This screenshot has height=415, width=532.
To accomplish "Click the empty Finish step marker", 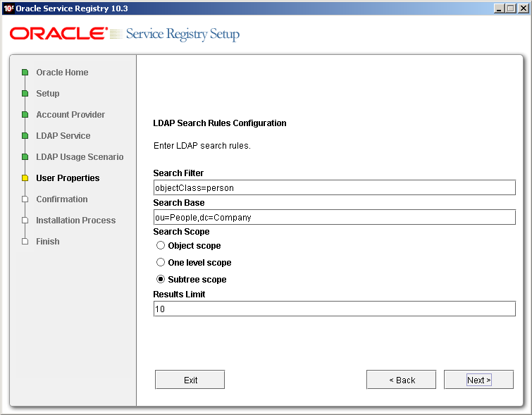I will (25, 242).
